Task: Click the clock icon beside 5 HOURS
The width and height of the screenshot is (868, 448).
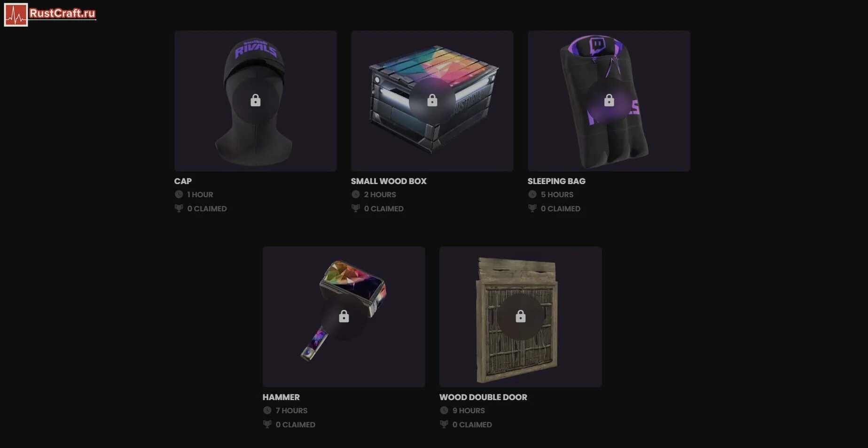Action: tap(532, 194)
